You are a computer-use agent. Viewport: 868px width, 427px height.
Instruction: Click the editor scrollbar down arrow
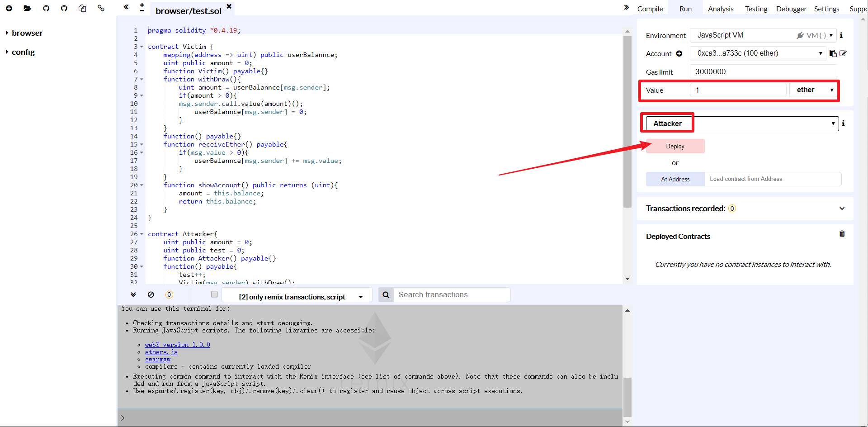point(627,279)
